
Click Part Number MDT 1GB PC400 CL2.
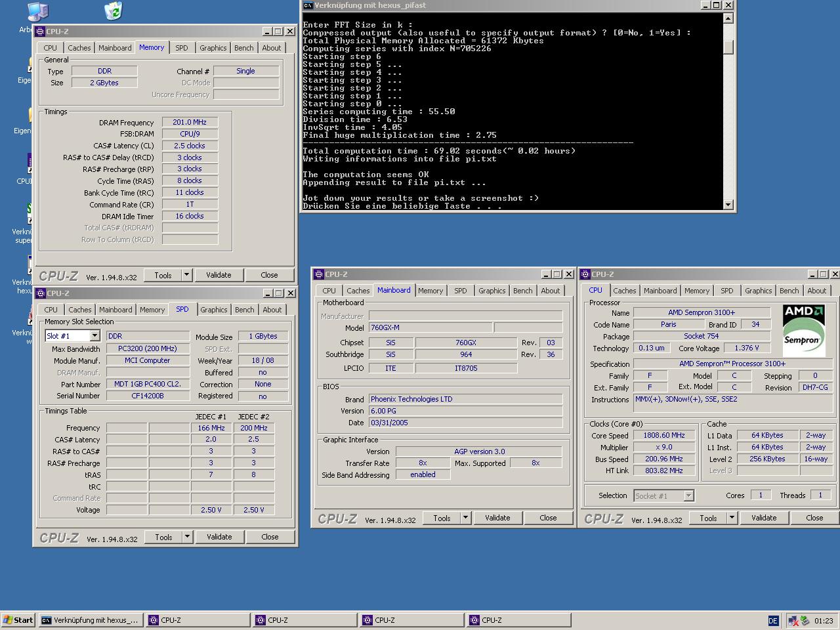tap(148, 384)
